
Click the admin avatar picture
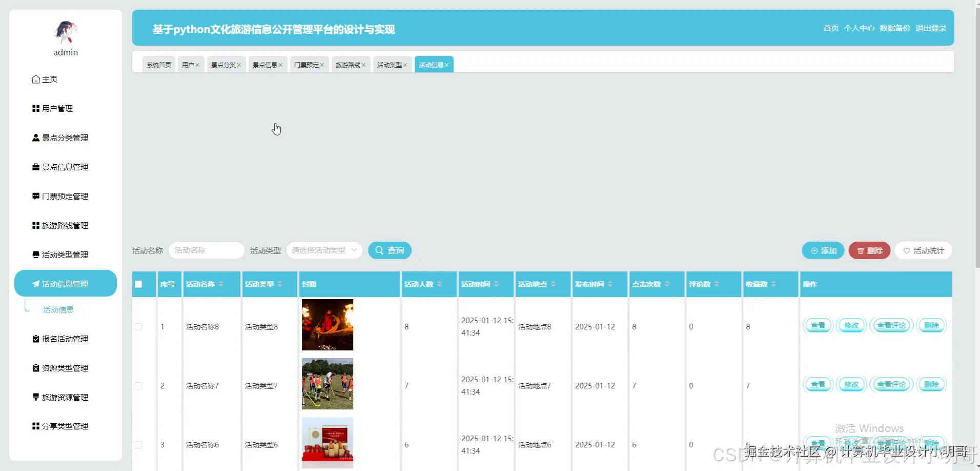pyautogui.click(x=66, y=32)
